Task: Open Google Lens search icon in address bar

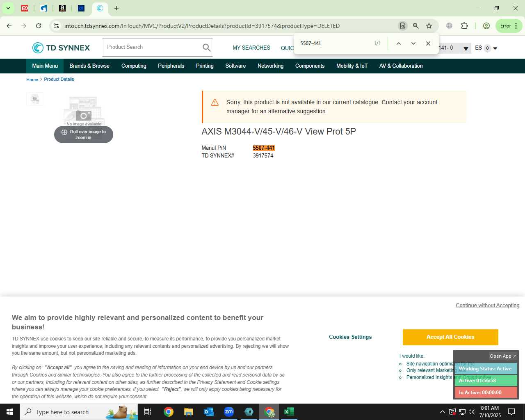Action: tap(402, 26)
